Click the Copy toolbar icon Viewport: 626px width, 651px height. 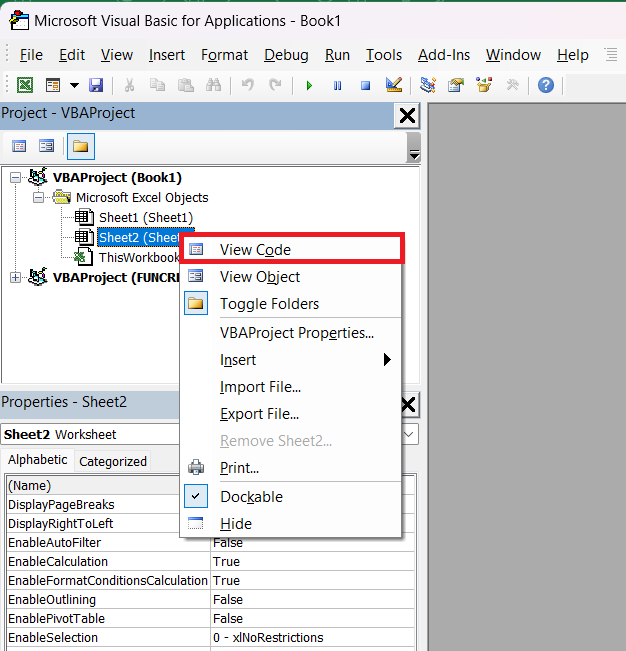(157, 86)
